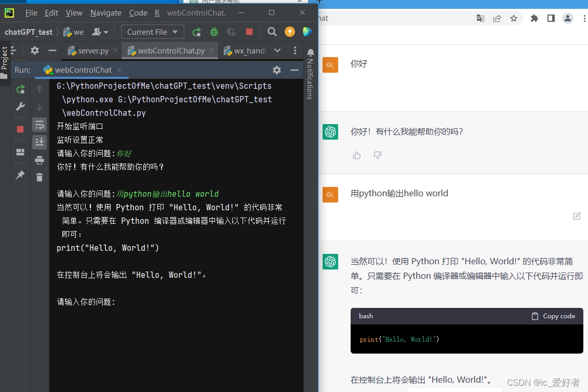Open the Navigate menu

tap(106, 13)
